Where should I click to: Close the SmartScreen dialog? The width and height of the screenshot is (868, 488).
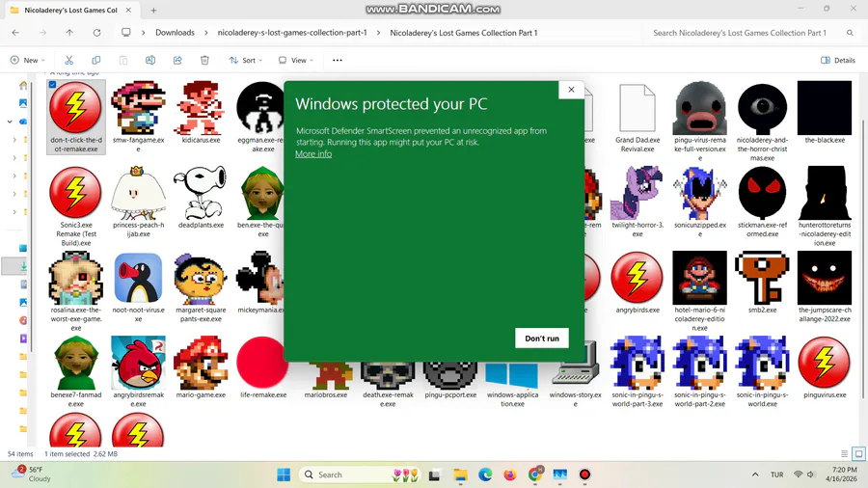click(571, 90)
